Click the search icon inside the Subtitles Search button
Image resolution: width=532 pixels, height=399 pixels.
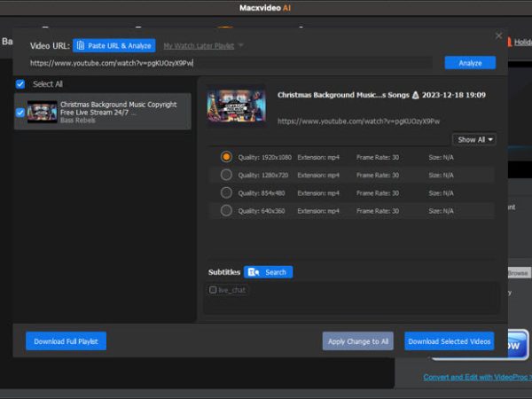coord(254,272)
